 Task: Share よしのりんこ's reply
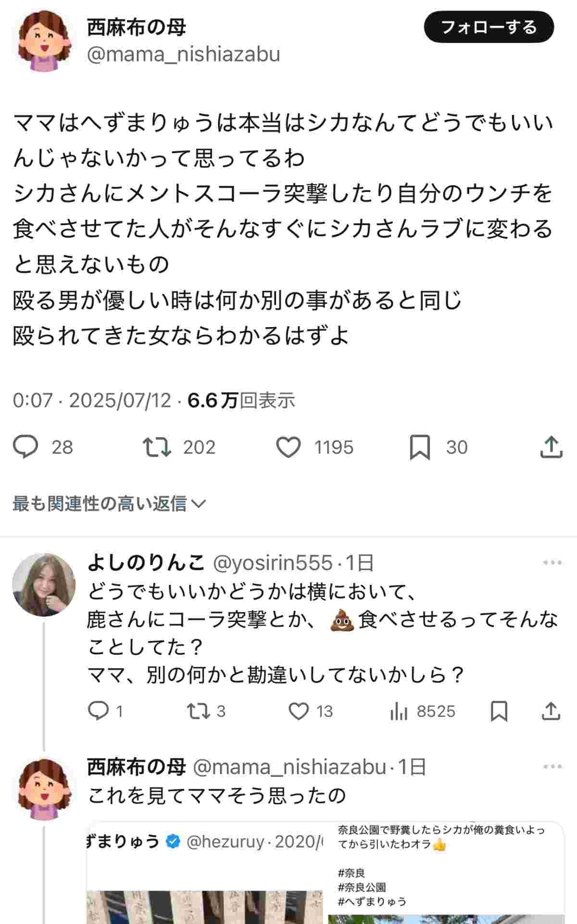[551, 711]
